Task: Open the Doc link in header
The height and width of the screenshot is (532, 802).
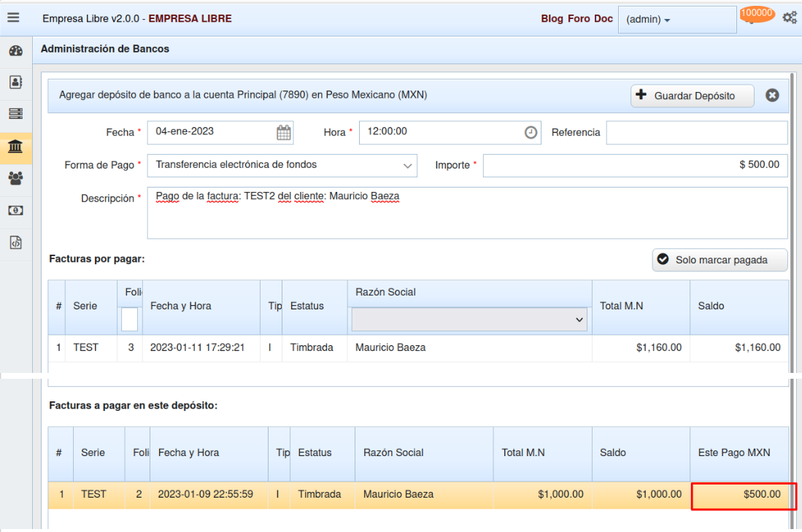Action: 604,19
